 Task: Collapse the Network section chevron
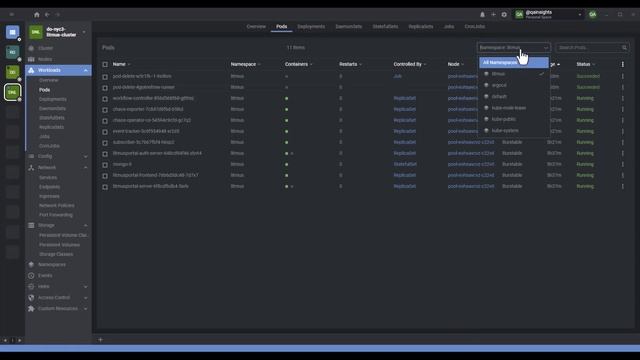[86, 168]
